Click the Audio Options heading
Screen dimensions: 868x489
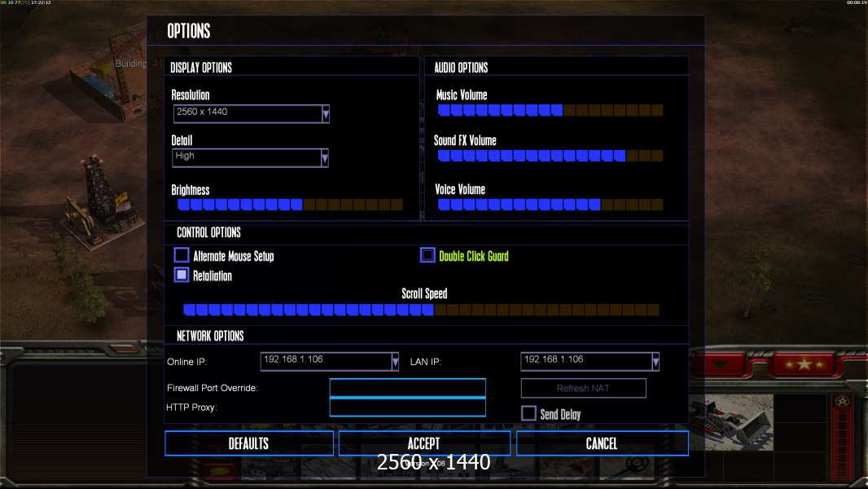pos(461,68)
